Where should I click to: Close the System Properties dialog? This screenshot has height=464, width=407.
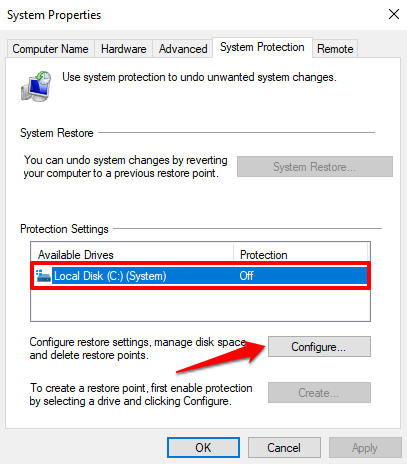[x=394, y=14]
